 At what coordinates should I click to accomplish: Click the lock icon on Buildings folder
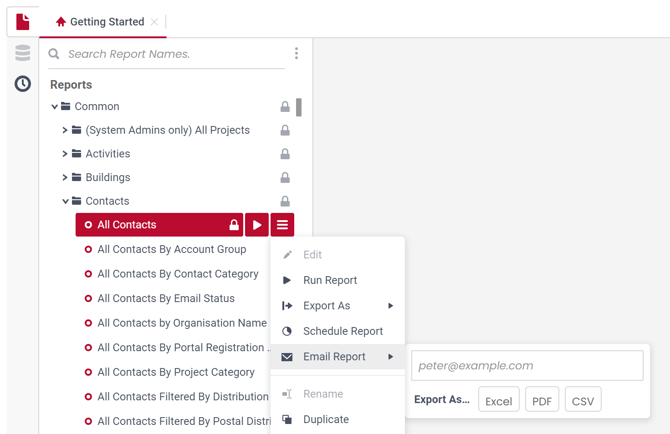(x=285, y=177)
